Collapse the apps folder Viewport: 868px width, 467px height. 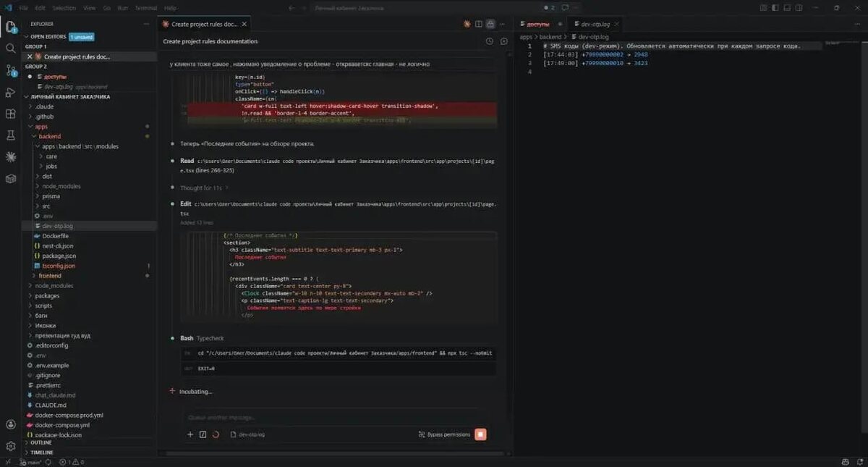pyautogui.click(x=90, y=127)
